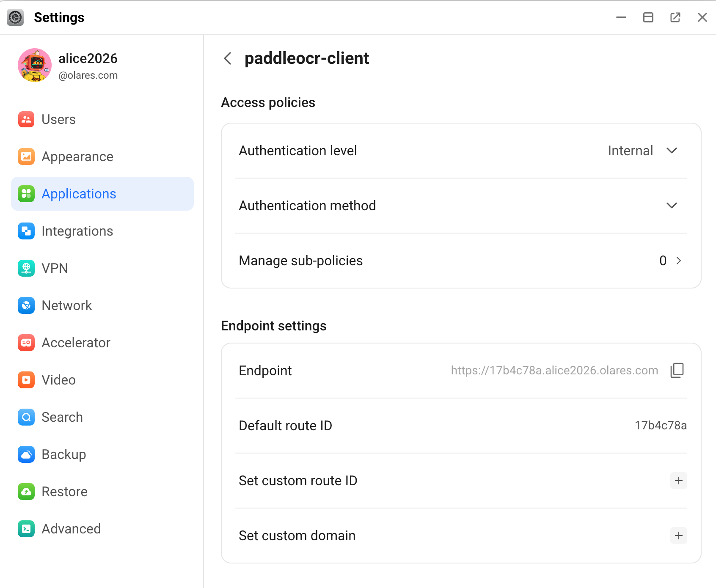Click alice2026 profile avatar
This screenshot has height=588, width=716.
click(x=35, y=65)
